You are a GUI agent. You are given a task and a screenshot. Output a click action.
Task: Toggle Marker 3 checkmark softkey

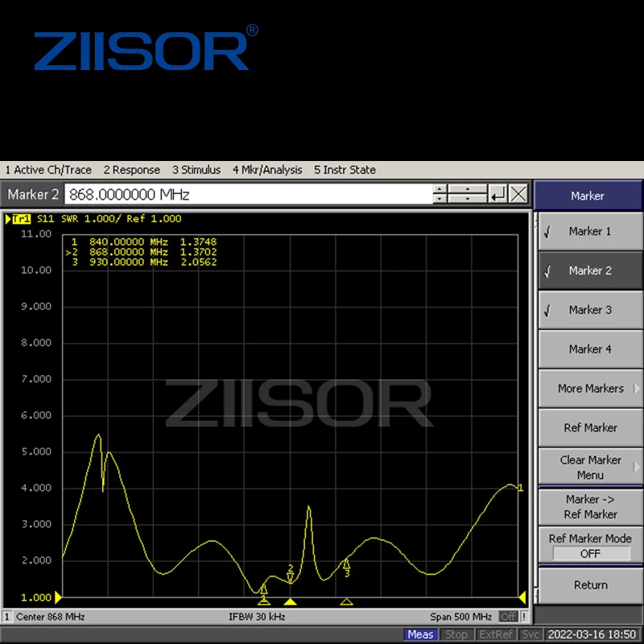coord(590,310)
